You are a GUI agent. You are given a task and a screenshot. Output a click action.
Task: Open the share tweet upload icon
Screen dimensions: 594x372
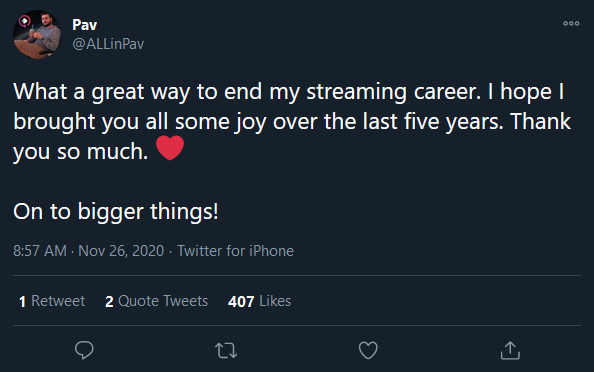click(510, 350)
